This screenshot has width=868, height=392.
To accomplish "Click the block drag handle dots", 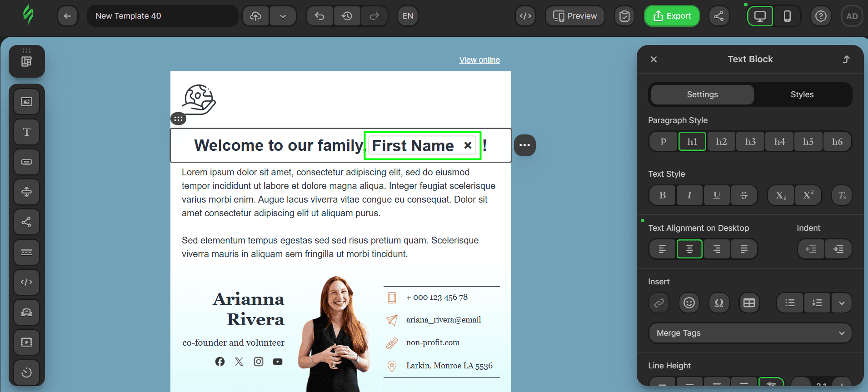I will point(178,119).
